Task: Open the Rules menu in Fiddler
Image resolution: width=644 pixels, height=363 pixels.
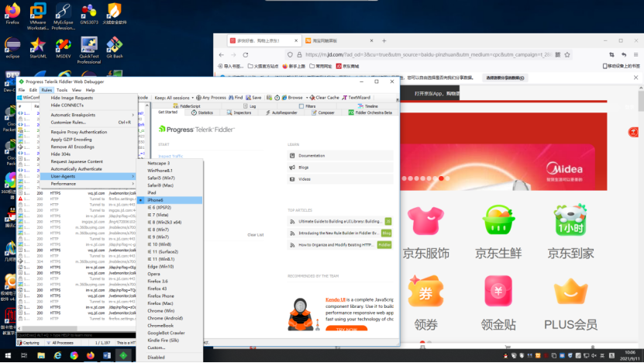Action: coord(46,90)
